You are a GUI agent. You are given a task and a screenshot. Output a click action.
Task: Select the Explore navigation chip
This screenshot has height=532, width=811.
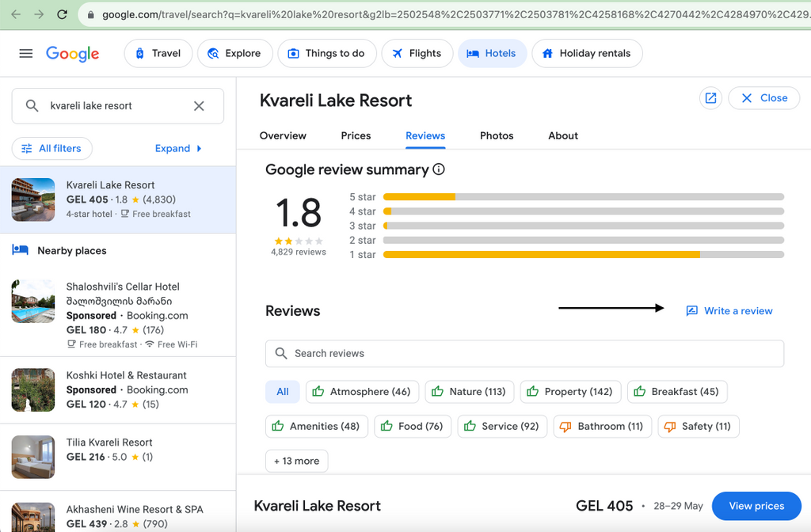[x=234, y=53]
